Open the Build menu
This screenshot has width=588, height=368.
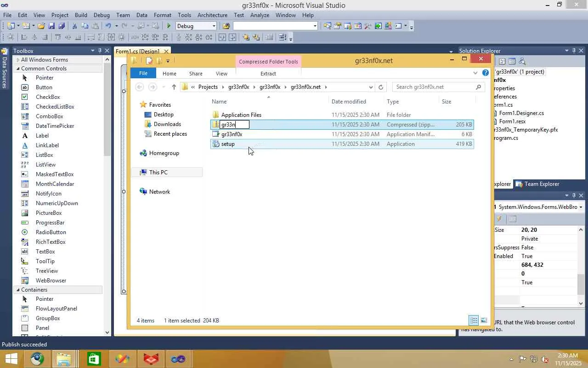81,15
